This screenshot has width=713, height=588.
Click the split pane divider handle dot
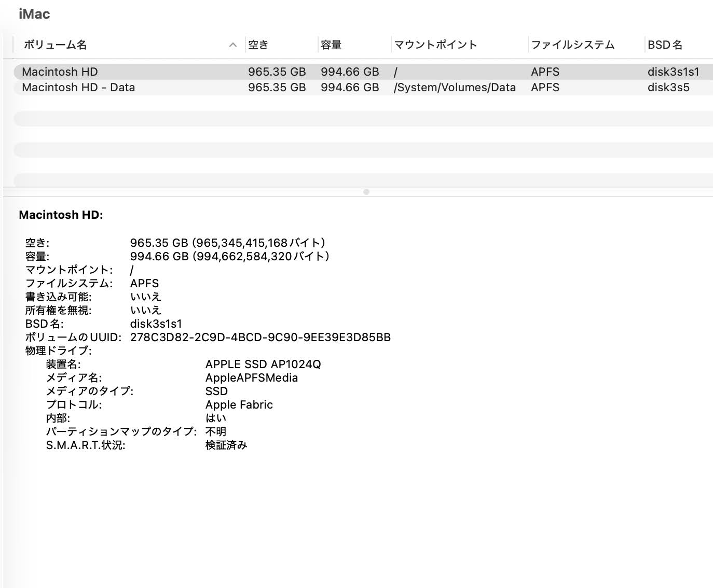366,192
